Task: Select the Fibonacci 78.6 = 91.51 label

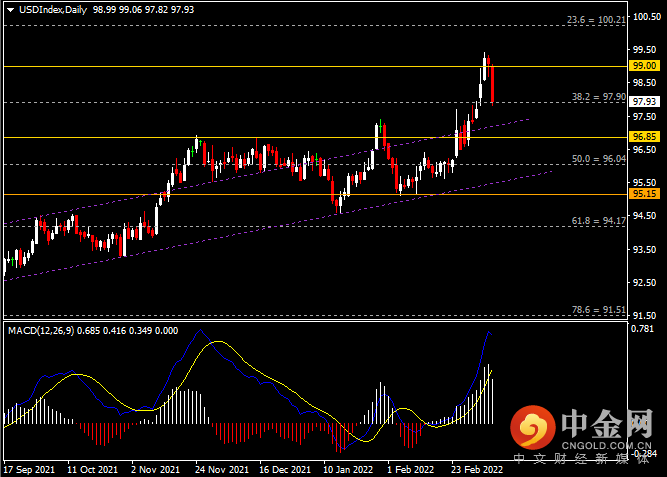Action: pyautogui.click(x=599, y=309)
